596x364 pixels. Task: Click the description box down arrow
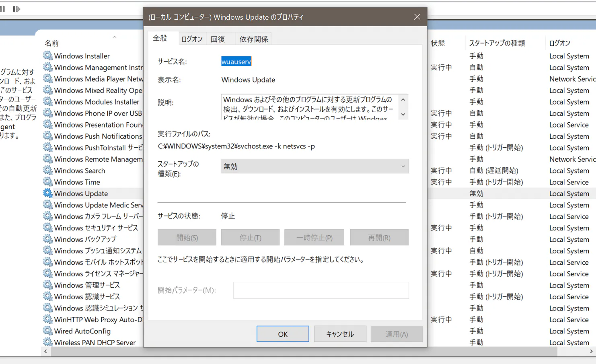coord(403,114)
